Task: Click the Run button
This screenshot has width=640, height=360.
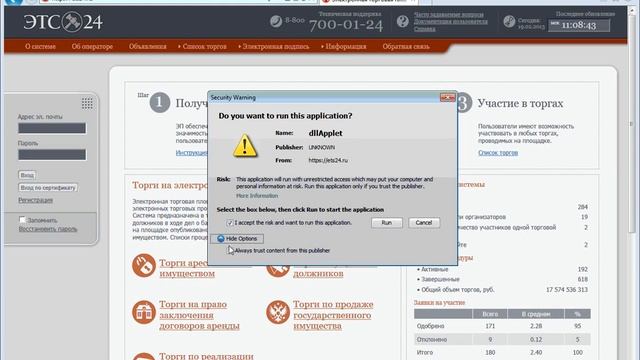Action: 387,223
